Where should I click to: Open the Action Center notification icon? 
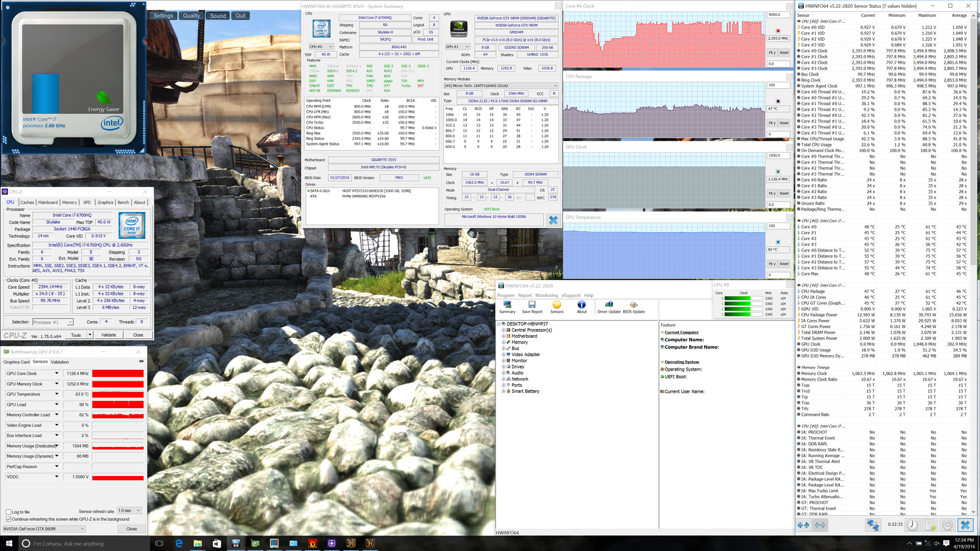click(947, 543)
